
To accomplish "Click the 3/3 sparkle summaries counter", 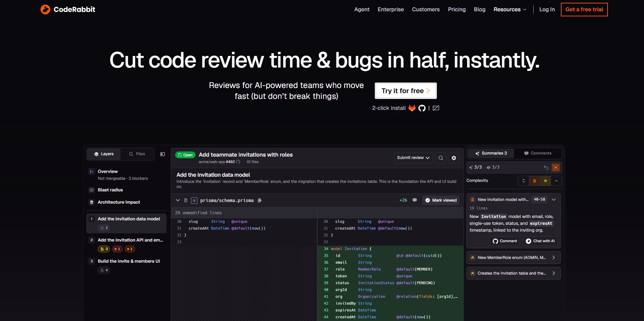I will [x=476, y=167].
